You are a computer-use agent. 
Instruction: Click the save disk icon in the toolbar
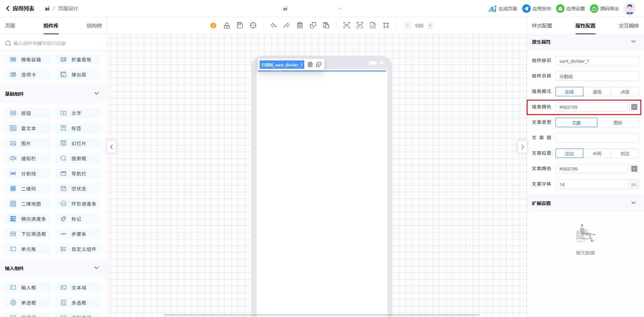point(240,25)
